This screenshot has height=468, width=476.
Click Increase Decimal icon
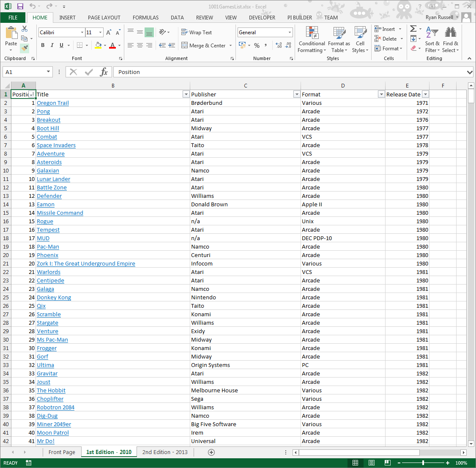(x=279, y=45)
